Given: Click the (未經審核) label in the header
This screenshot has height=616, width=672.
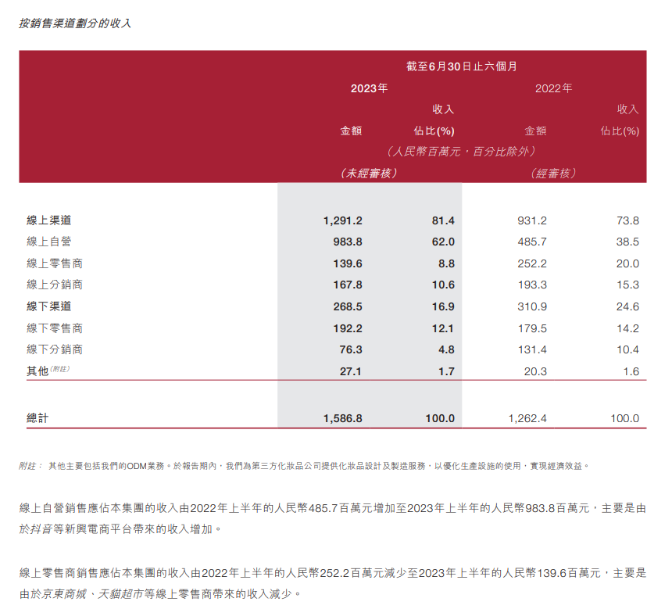Looking at the screenshot, I should point(369,173).
